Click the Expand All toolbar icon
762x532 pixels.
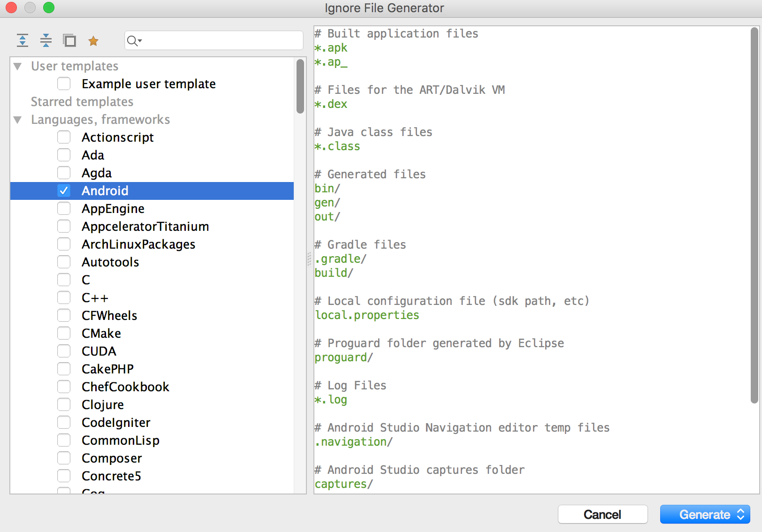click(23, 41)
